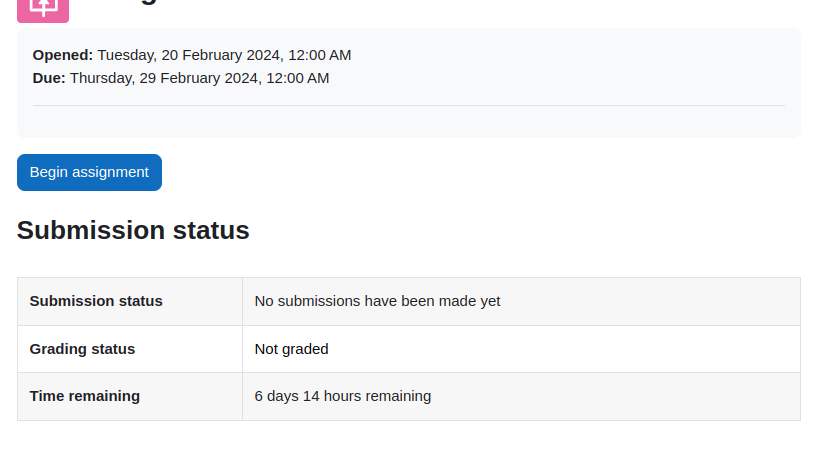
Task: Click the 6 days 14 hours remaining value
Action: [342, 396]
